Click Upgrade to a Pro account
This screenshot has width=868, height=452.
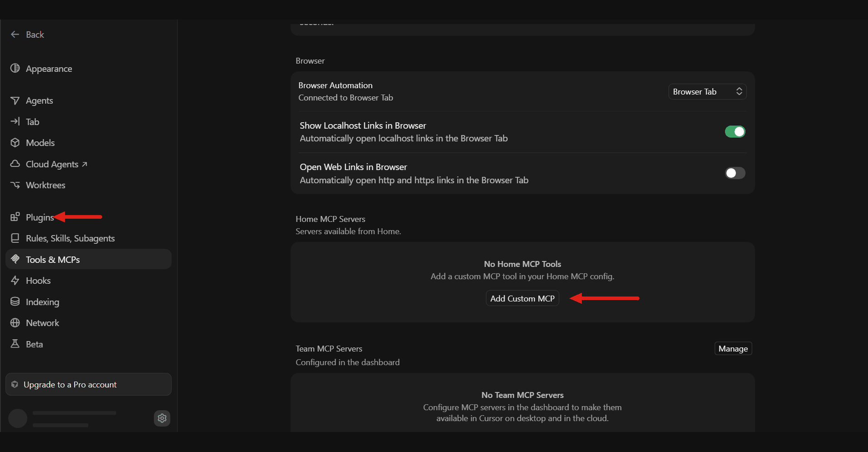point(89,384)
